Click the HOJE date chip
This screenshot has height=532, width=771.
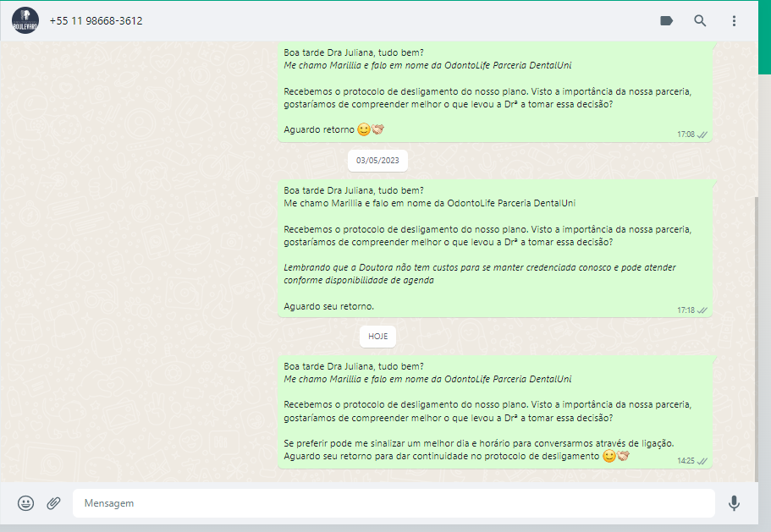[x=377, y=336]
